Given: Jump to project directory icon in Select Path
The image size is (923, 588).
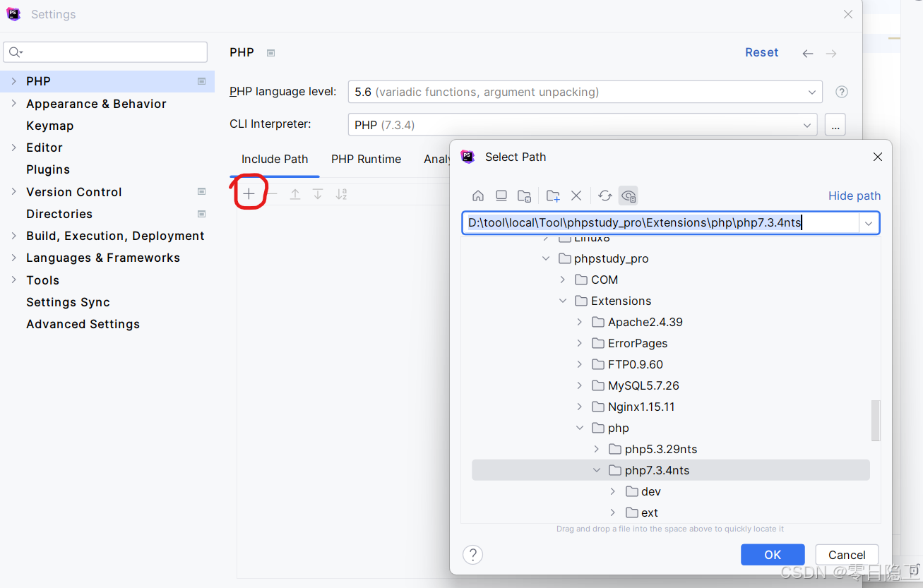Looking at the screenshot, I should click(x=524, y=196).
